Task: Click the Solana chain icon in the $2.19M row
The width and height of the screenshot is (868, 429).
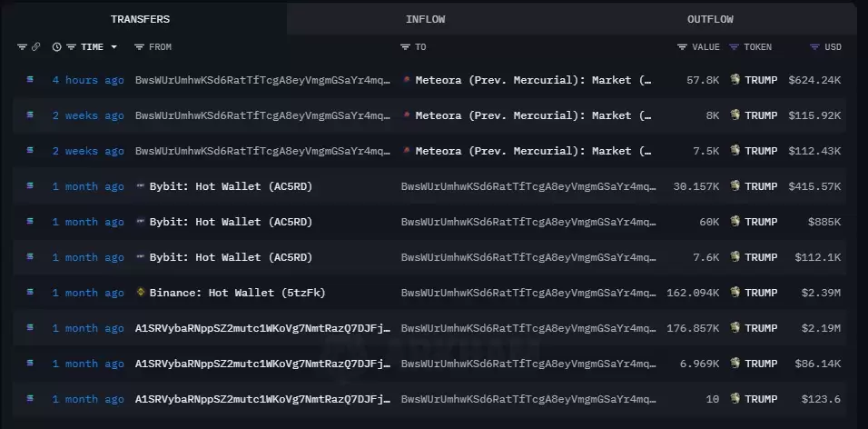Action: 30,327
